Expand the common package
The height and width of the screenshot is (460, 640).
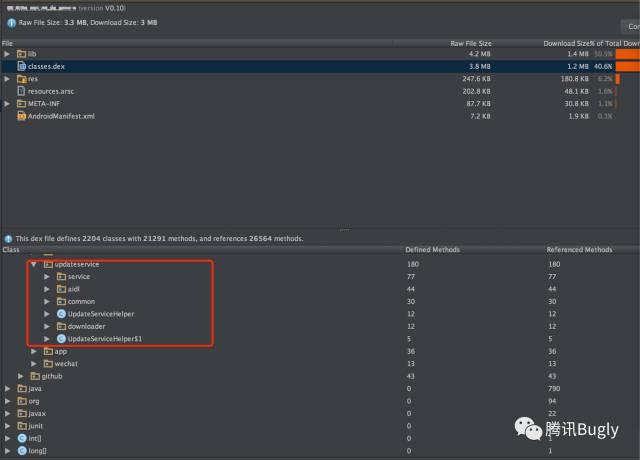[47, 302]
